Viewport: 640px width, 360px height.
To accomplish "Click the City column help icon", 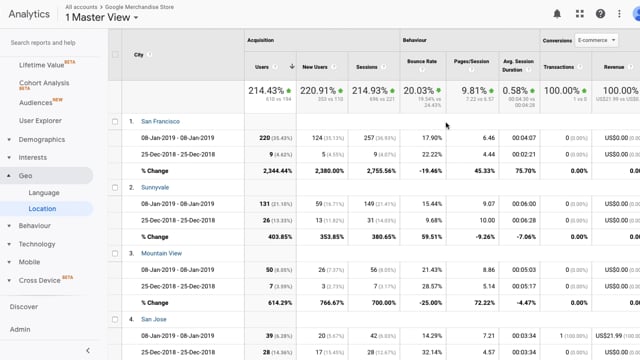I will 149,55.
